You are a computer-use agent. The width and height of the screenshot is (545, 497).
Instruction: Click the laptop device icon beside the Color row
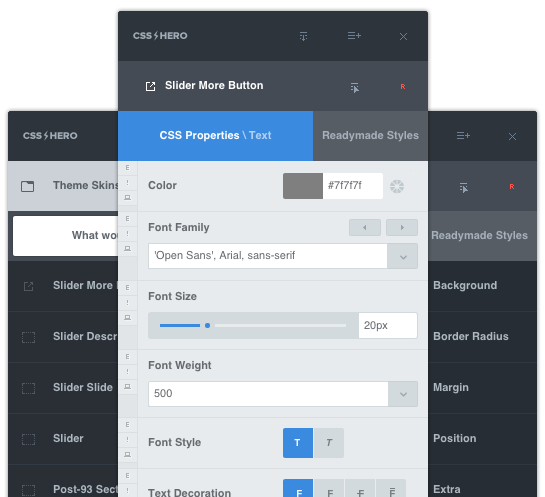coord(128,197)
